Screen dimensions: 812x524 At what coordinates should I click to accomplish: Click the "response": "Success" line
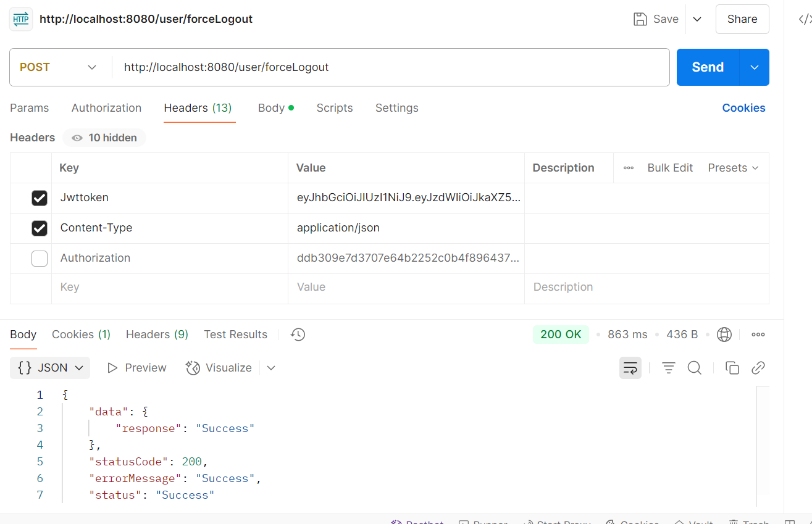(185, 428)
